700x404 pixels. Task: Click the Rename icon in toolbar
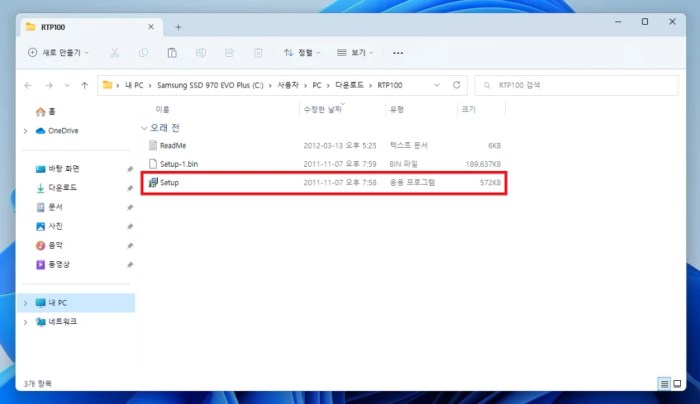(201, 53)
